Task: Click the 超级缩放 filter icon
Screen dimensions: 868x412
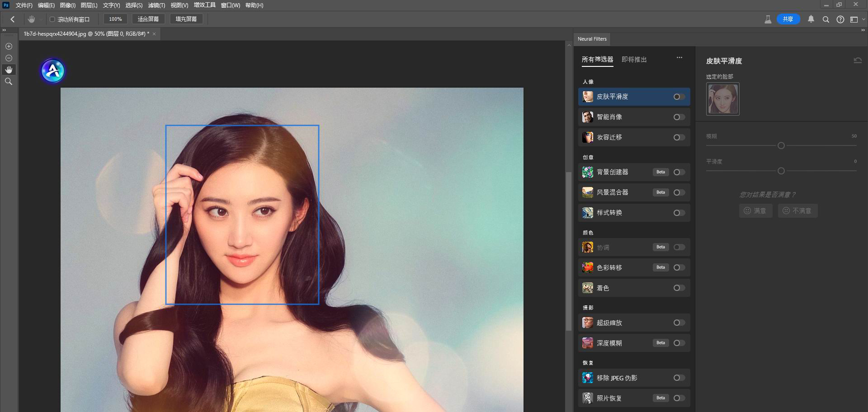Action: click(x=587, y=323)
